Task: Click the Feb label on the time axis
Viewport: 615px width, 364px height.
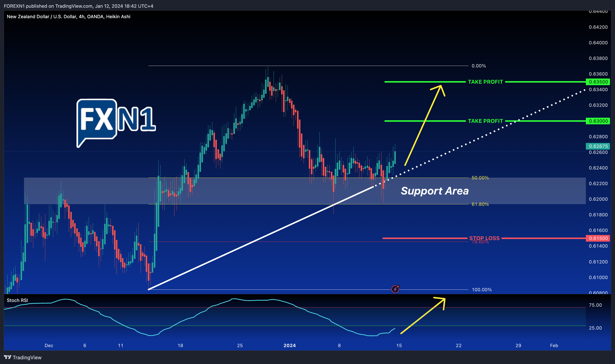Action: click(x=554, y=345)
